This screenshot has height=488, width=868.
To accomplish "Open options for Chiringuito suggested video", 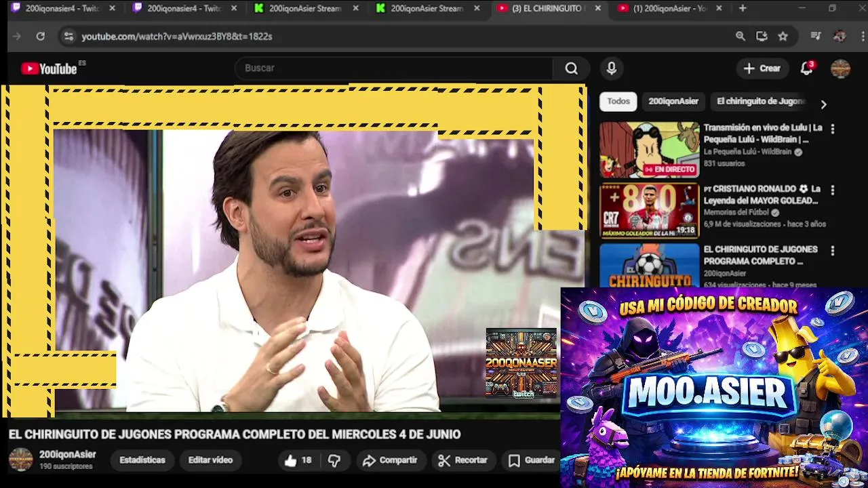I will click(832, 250).
